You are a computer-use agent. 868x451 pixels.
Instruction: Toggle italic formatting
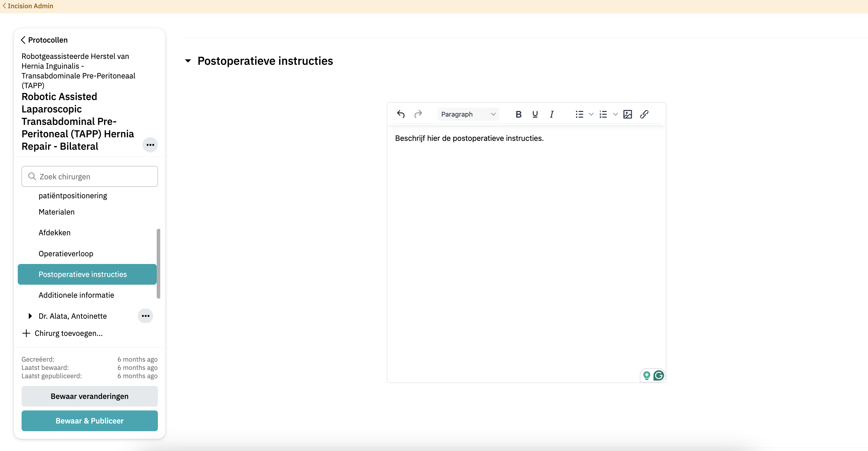(552, 114)
